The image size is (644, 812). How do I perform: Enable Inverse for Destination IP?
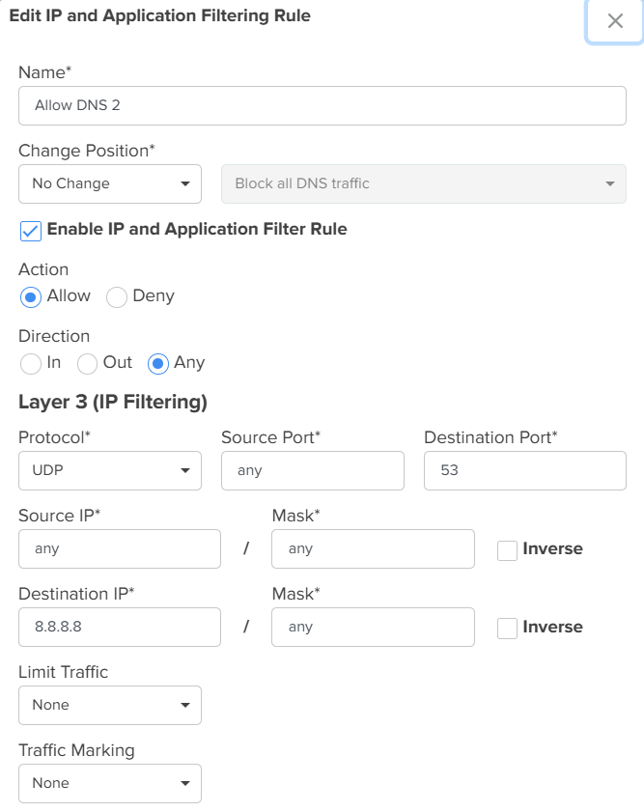507,629
